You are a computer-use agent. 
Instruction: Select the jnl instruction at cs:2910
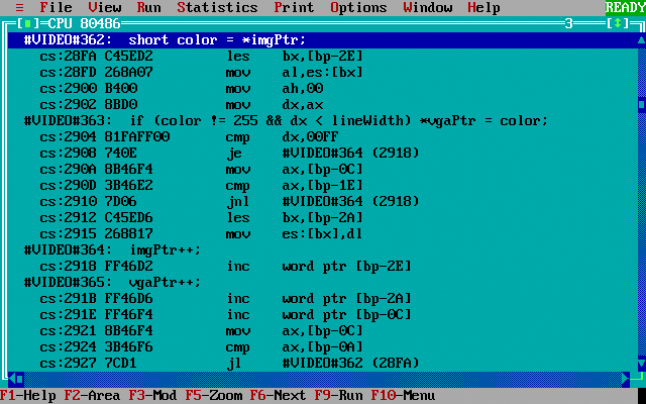323,201
